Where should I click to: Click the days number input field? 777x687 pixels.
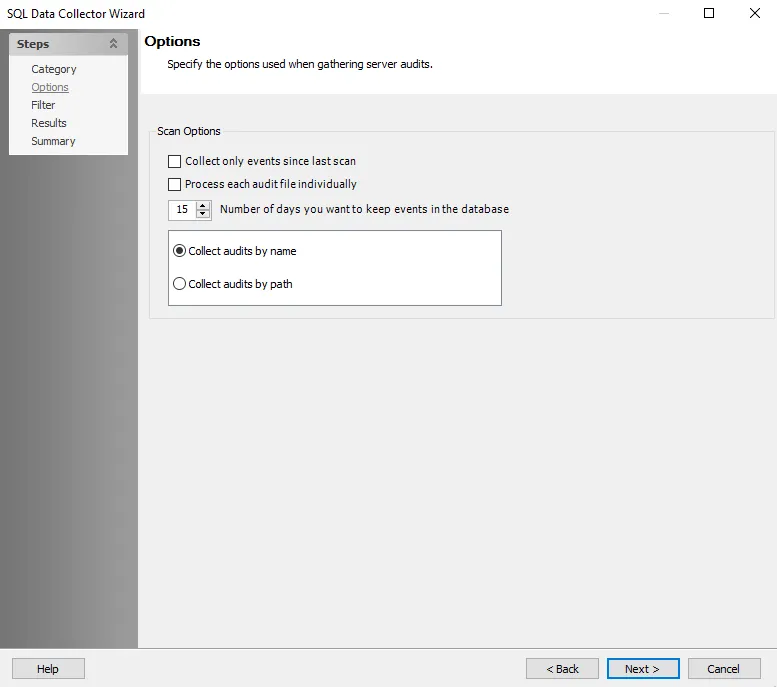[182, 210]
